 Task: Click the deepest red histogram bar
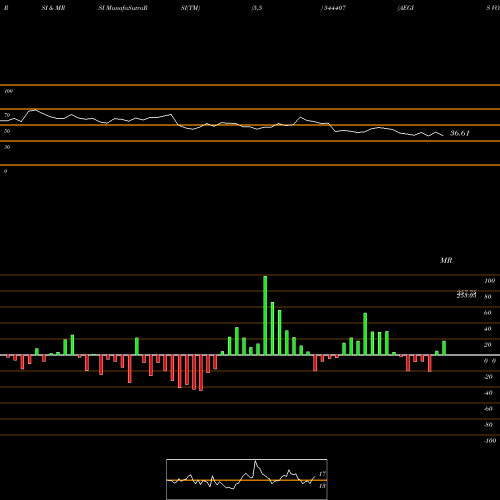(201, 373)
